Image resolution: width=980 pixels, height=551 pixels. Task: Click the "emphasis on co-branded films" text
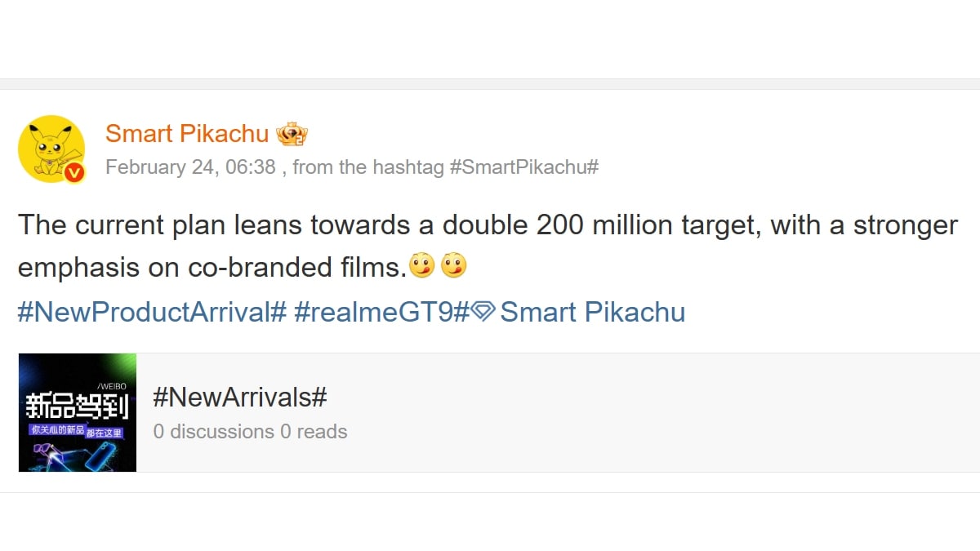[x=212, y=267]
